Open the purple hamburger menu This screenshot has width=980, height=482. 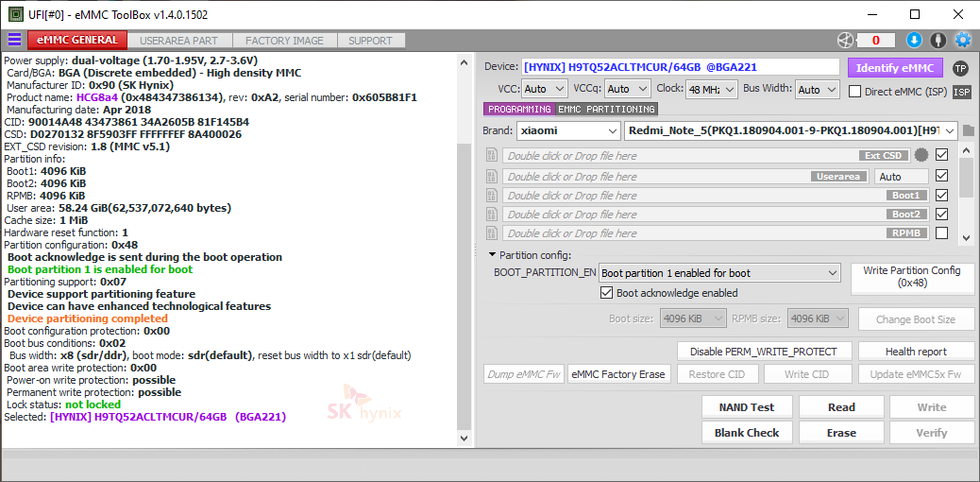pyautogui.click(x=14, y=40)
